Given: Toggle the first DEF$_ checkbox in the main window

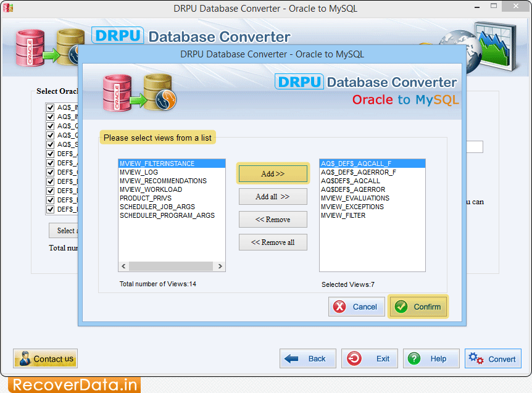Looking at the screenshot, I should pyautogui.click(x=50, y=154).
